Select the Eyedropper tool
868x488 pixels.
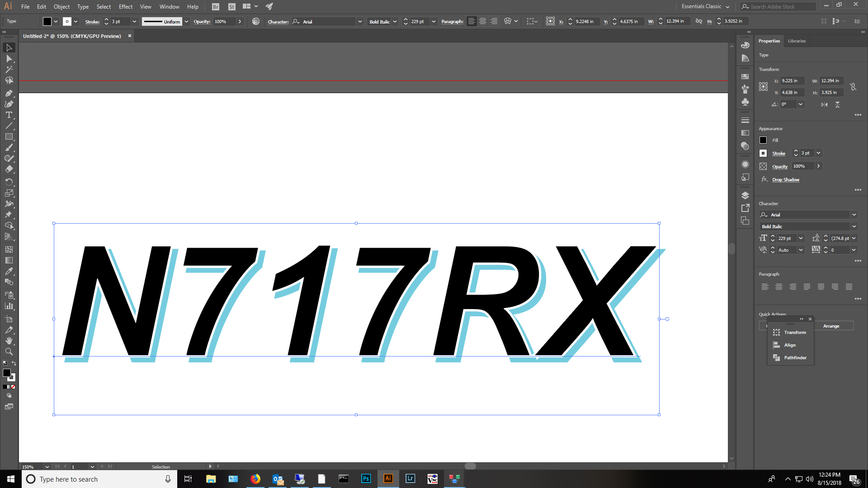9,271
